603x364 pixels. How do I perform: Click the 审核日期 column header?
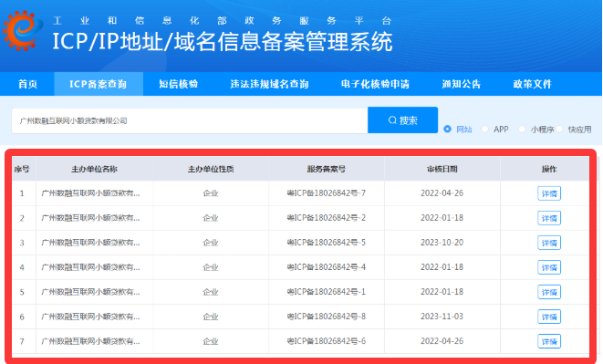pyautogui.click(x=442, y=169)
